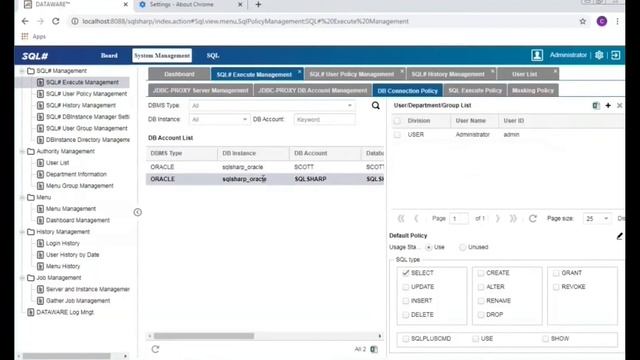The width and height of the screenshot is (640, 360).
Task: Go to previous page in user list pagination
Action: point(416,218)
